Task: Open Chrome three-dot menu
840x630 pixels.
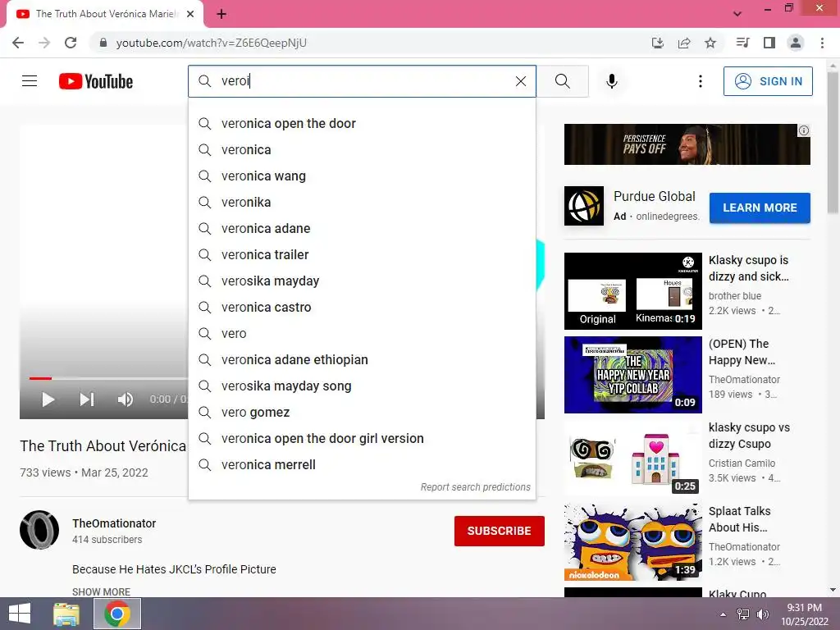Action: click(x=822, y=43)
